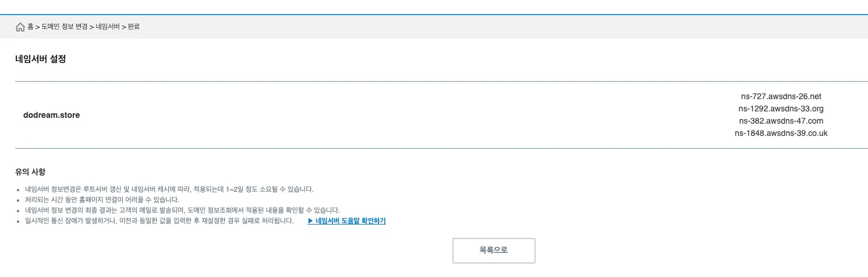Click the 완료 breadcrumb item
The width and height of the screenshot is (868, 277).
pos(133,27)
